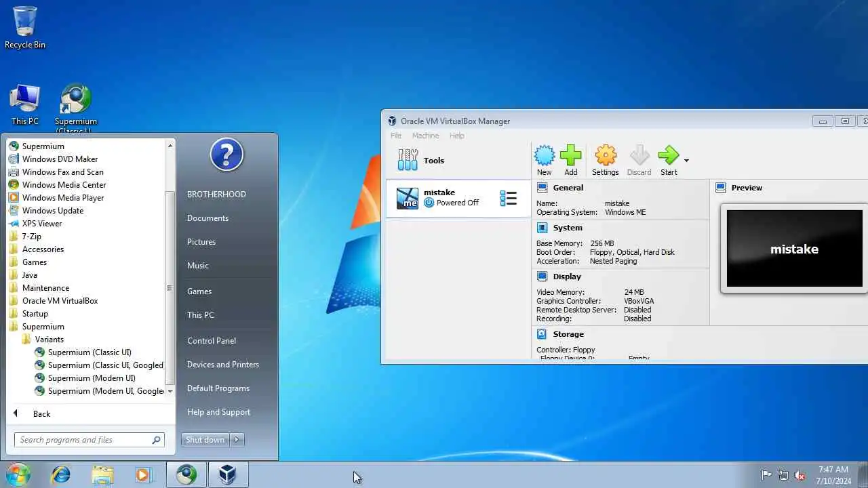
Task: Open Documents from Start menu
Action: pos(208,218)
